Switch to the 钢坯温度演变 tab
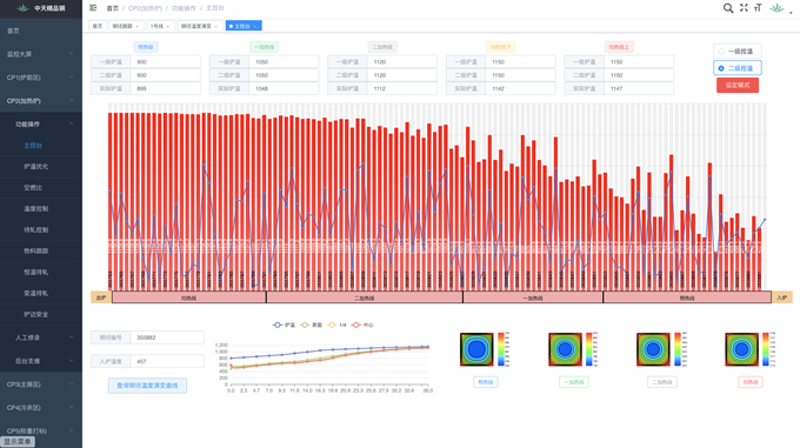This screenshot has width=800, height=448. click(200, 26)
